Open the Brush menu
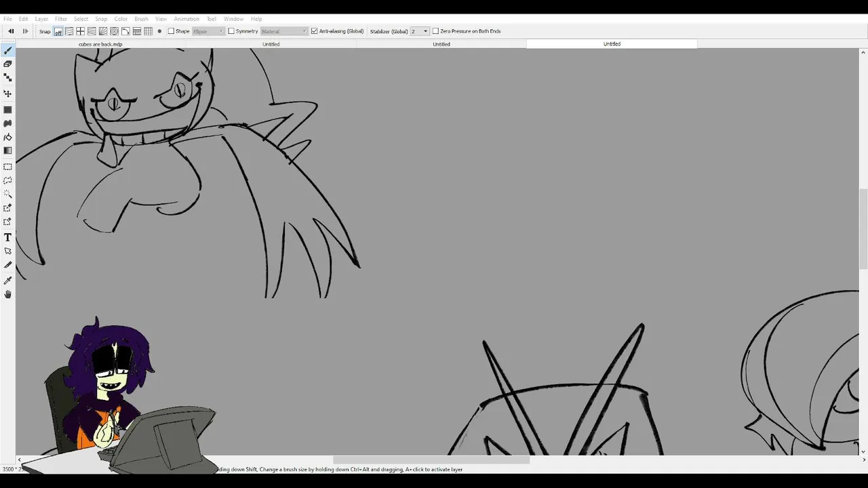This screenshot has height=488, width=868. click(141, 19)
